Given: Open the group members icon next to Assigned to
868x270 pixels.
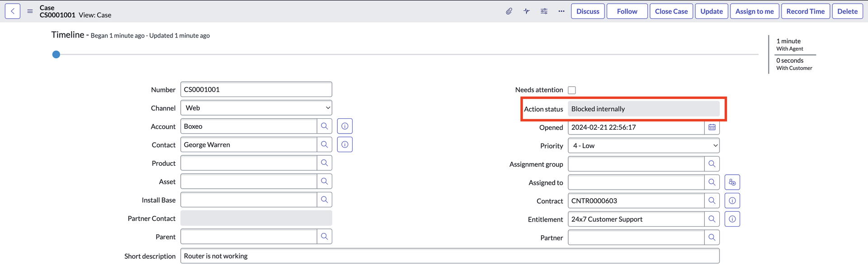Looking at the screenshot, I should tap(732, 182).
